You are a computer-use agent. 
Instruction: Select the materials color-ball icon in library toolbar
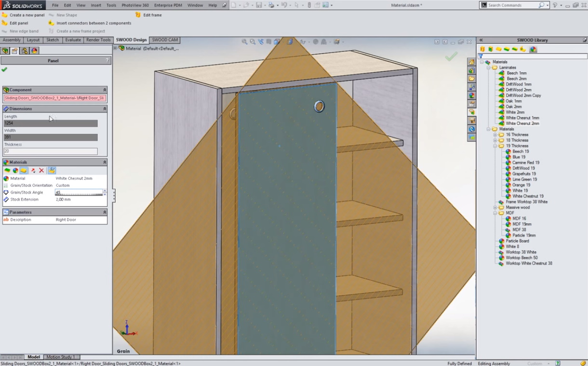[x=533, y=49]
